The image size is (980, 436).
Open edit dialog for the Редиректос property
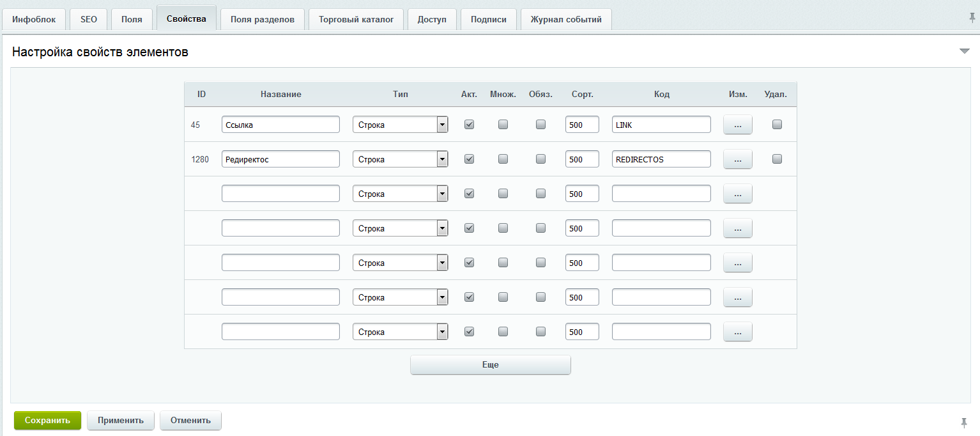click(x=737, y=159)
